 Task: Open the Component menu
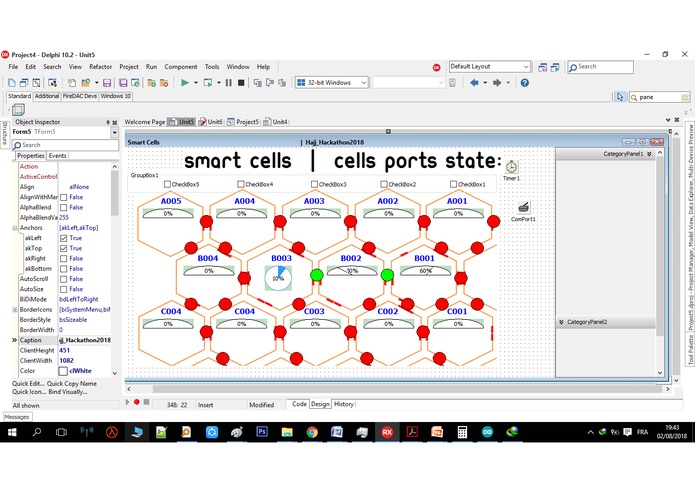point(181,67)
